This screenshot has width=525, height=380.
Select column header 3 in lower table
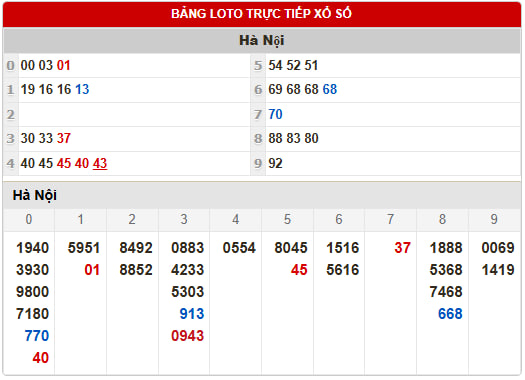184,219
